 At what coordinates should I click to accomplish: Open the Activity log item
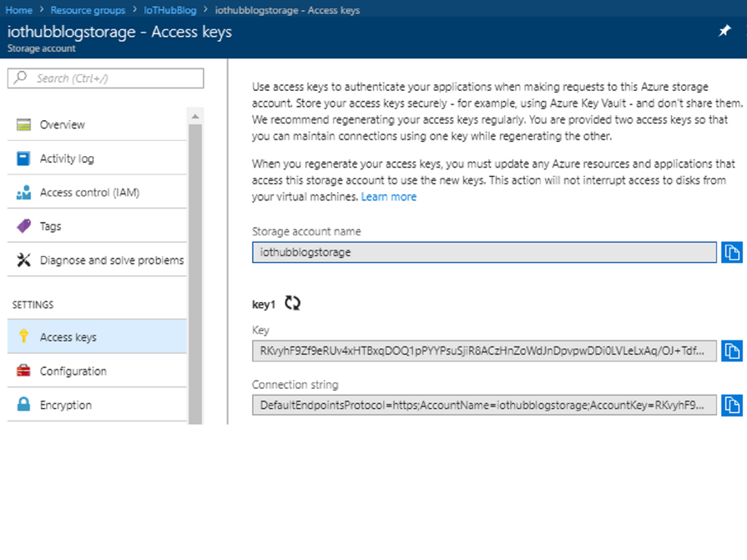click(97, 159)
